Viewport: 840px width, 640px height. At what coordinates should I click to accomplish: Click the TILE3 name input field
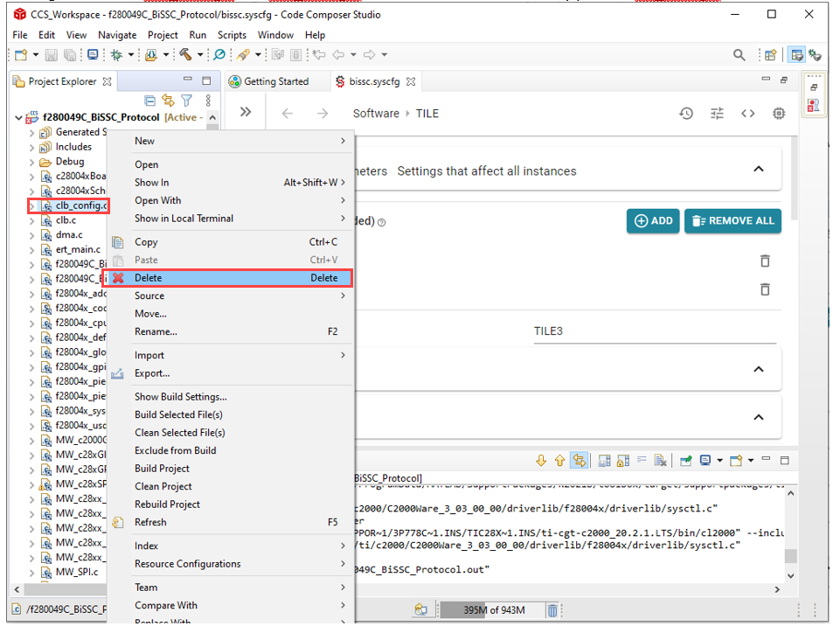point(654,331)
